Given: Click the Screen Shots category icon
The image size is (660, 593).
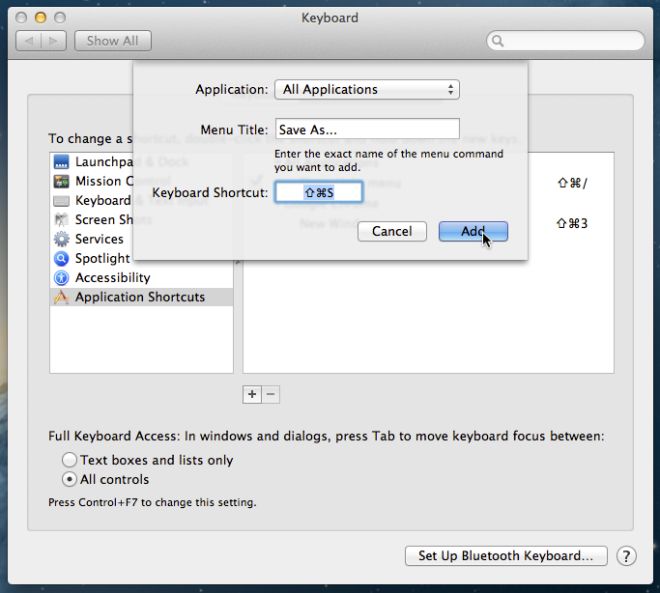Looking at the screenshot, I should [61, 220].
